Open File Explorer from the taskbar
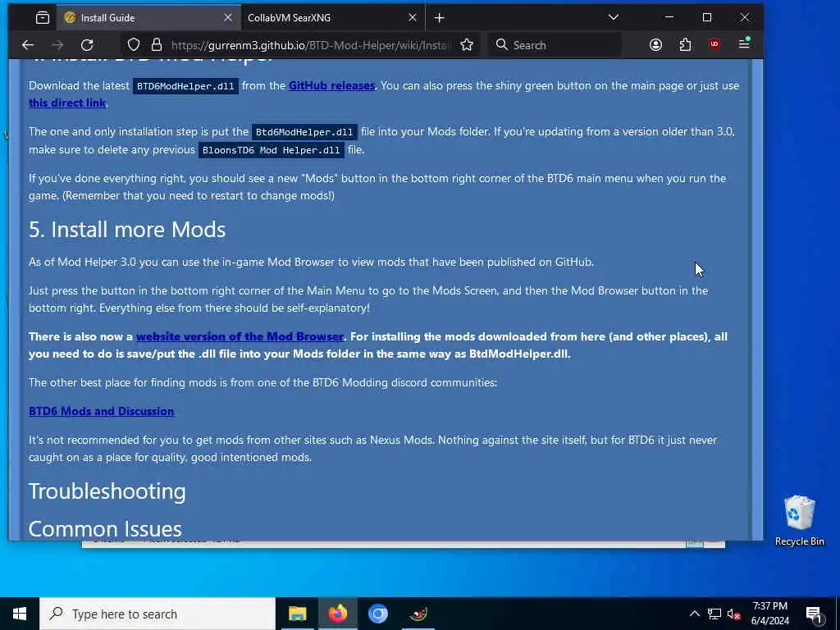The image size is (840, 630). pyautogui.click(x=297, y=614)
